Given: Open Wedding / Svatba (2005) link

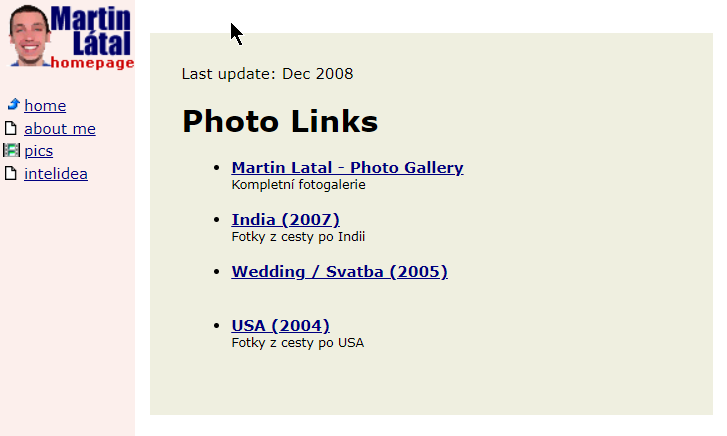Looking at the screenshot, I should 339,271.
